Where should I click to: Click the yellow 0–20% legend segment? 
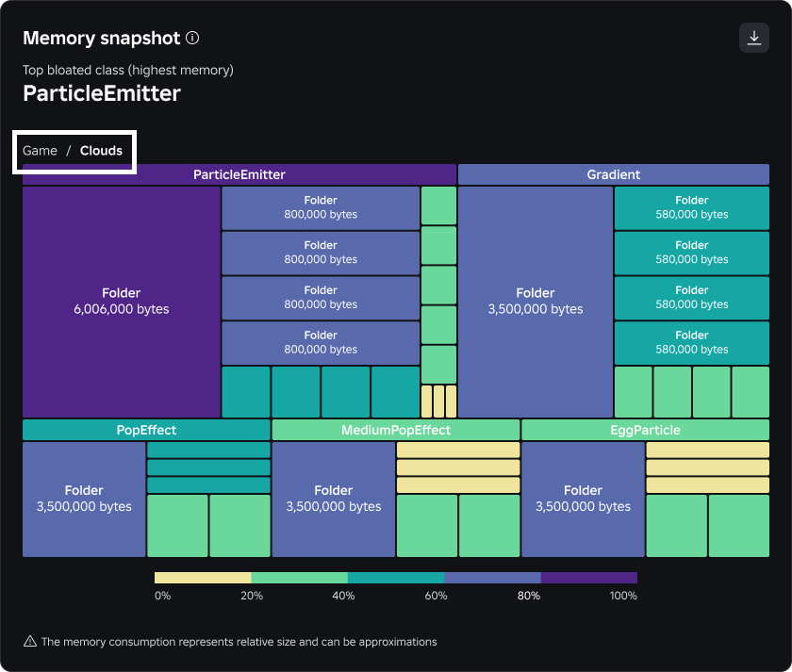coord(203,578)
